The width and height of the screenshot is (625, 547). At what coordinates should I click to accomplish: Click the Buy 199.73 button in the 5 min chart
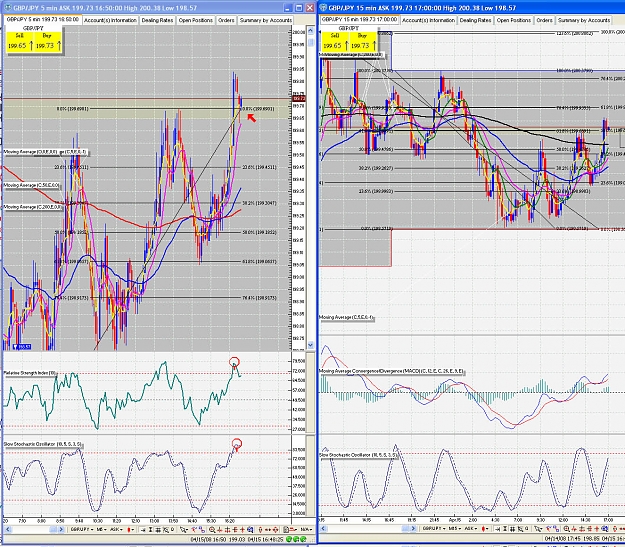pyautogui.click(x=48, y=41)
